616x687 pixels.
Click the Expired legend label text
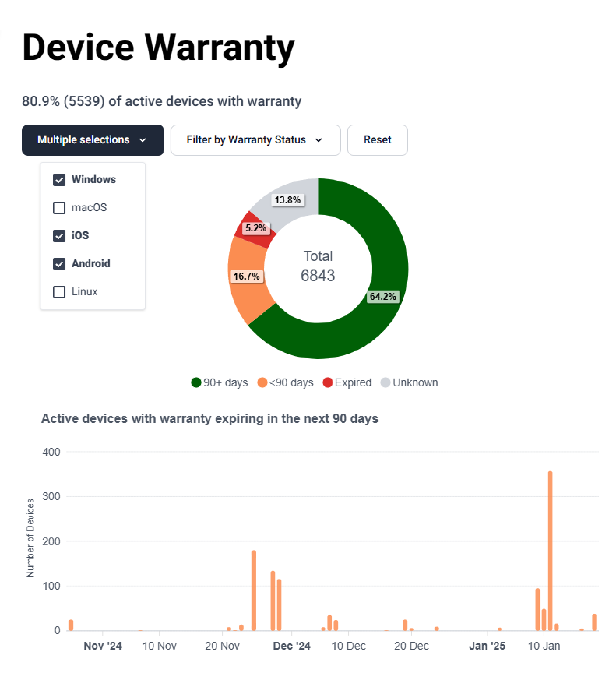pos(353,383)
